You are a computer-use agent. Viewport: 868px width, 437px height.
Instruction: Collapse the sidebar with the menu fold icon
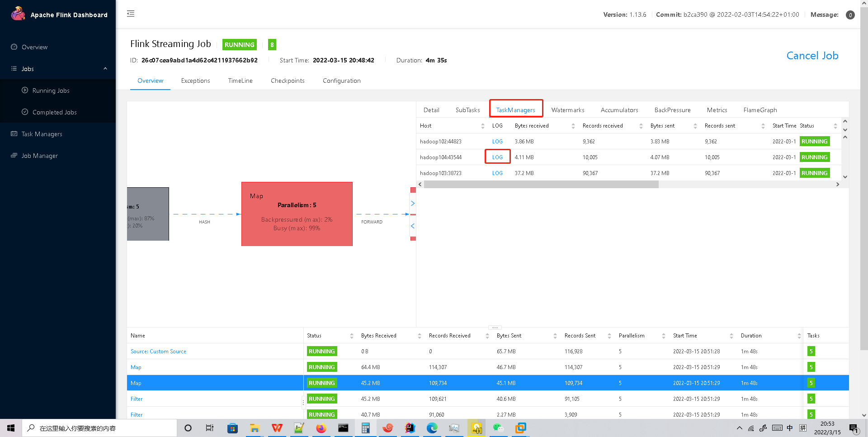click(x=131, y=14)
